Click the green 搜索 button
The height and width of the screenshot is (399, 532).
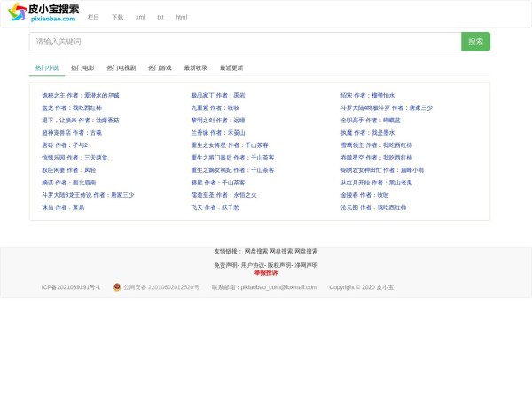[475, 42]
